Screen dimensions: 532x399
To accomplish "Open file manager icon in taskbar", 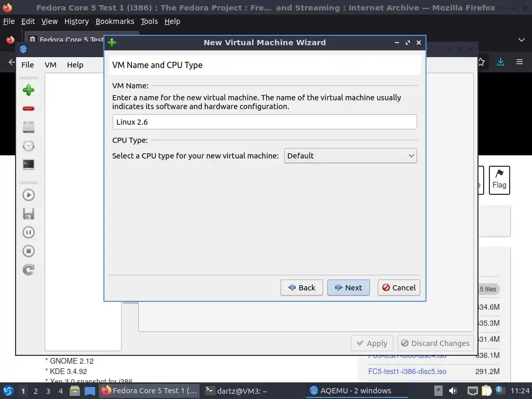I will 75,391.
